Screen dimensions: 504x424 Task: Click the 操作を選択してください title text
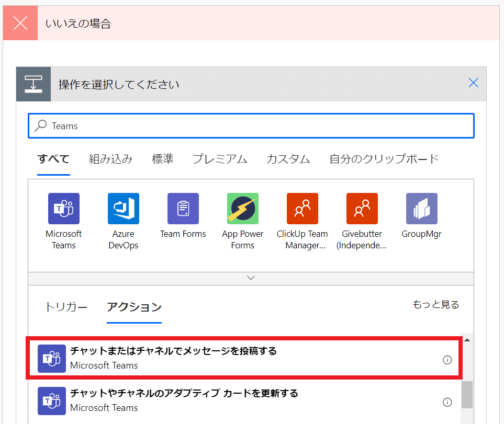119,84
